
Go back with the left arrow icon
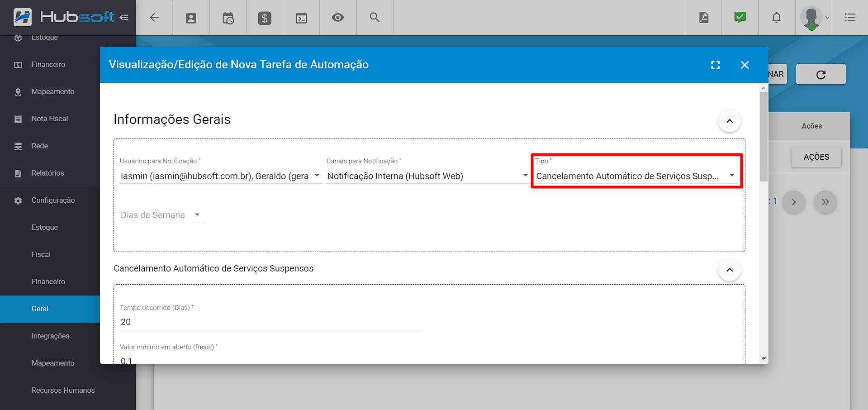(x=154, y=18)
